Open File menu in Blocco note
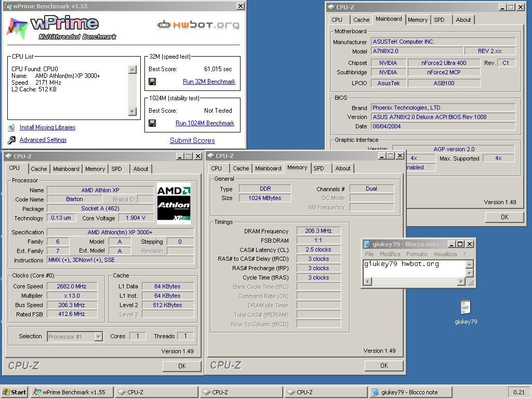532x399 pixels. 369,254
